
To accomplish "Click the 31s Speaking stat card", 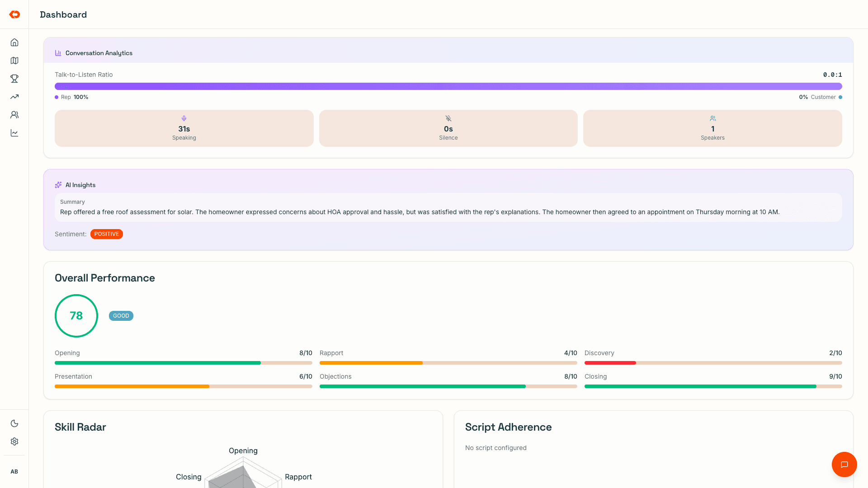I will 184,128.
